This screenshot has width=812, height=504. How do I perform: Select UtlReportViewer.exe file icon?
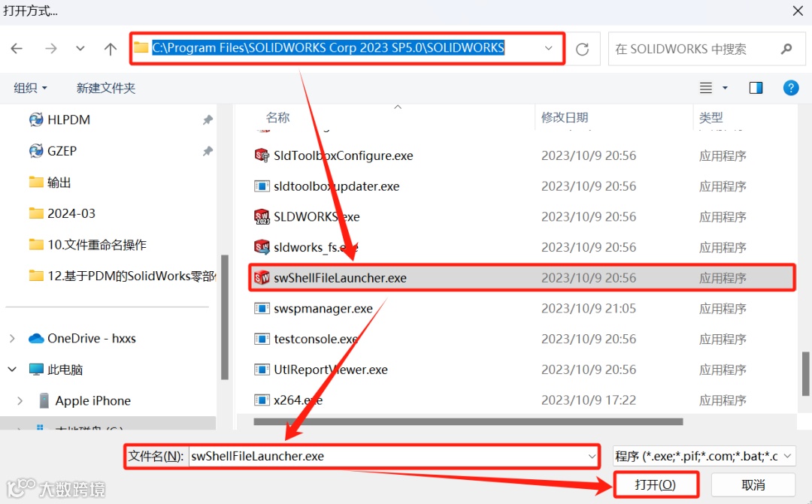(262, 370)
